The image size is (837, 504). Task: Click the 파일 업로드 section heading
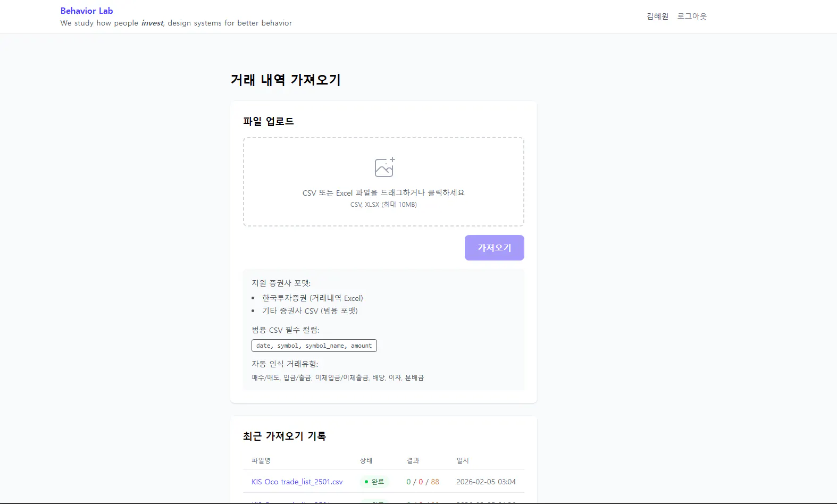269,121
